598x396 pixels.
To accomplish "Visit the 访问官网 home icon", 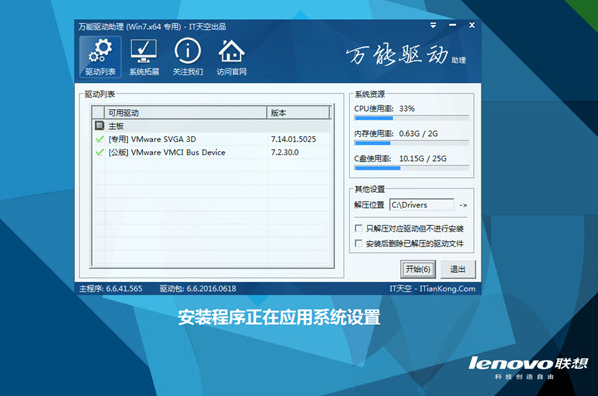I will tap(231, 57).
